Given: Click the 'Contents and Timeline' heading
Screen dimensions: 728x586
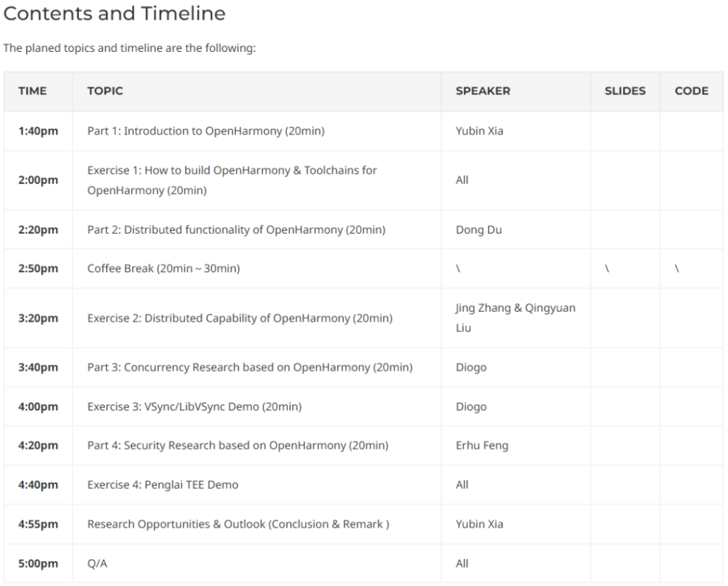Looking at the screenshot, I should pos(114,13).
